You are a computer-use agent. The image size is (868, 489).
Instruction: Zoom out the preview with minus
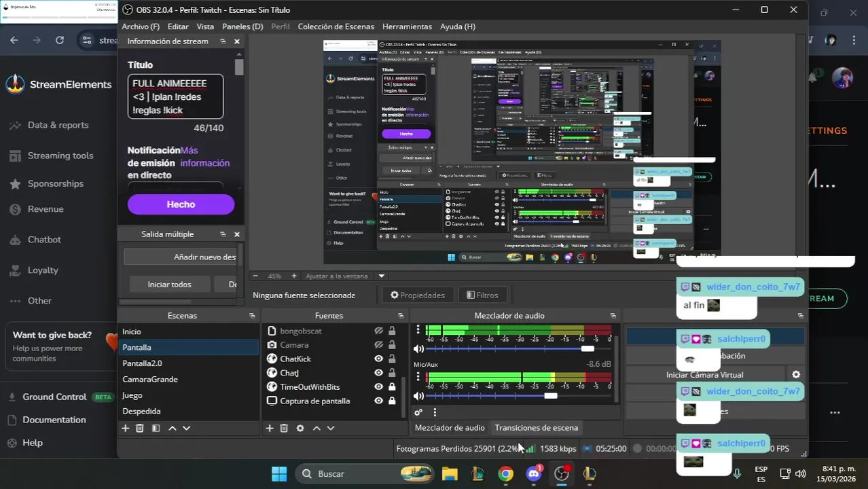coord(255,276)
